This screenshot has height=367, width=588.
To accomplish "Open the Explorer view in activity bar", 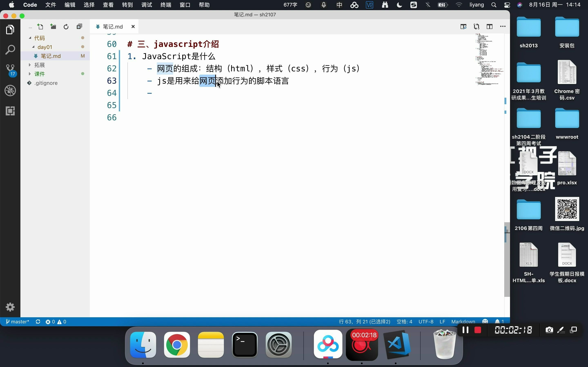I will click(10, 30).
